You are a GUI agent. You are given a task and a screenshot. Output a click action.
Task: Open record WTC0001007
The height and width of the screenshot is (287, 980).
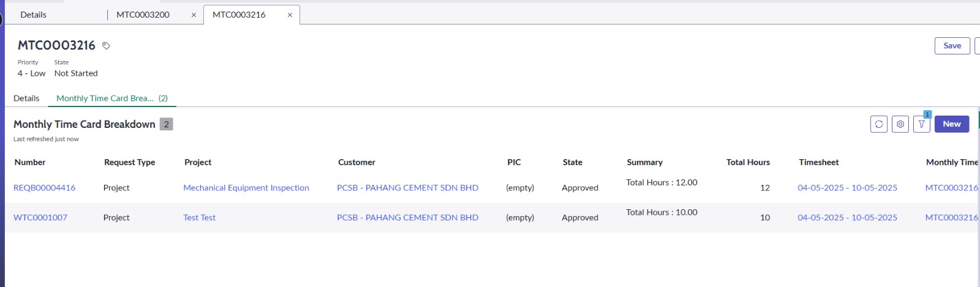[x=40, y=217]
